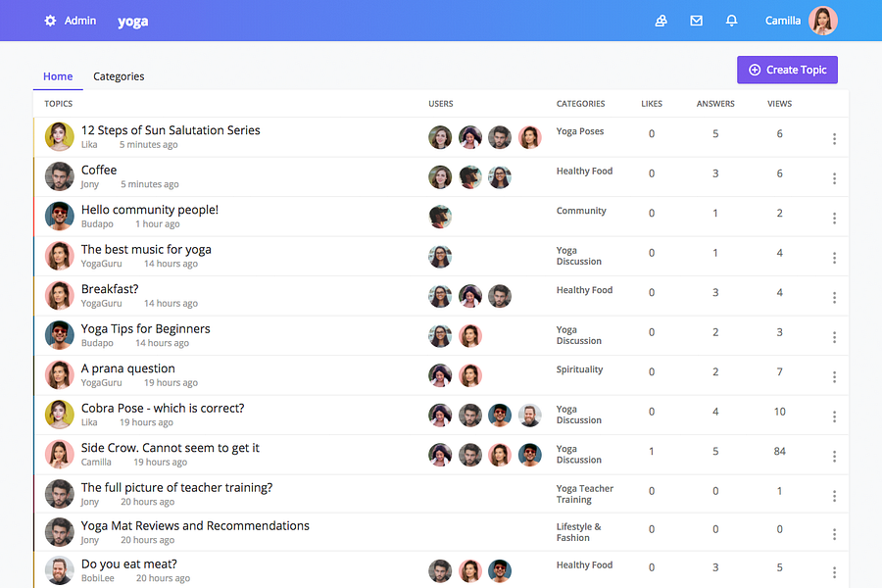This screenshot has width=882, height=588.
Task: Open the Breakfast? topic
Action: click(110, 289)
